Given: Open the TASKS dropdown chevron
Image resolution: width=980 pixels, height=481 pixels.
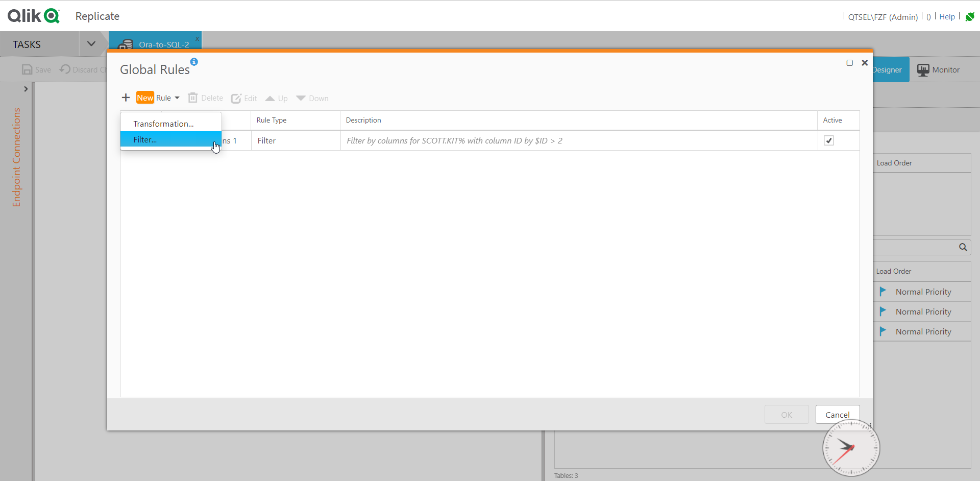Looking at the screenshot, I should [91, 44].
